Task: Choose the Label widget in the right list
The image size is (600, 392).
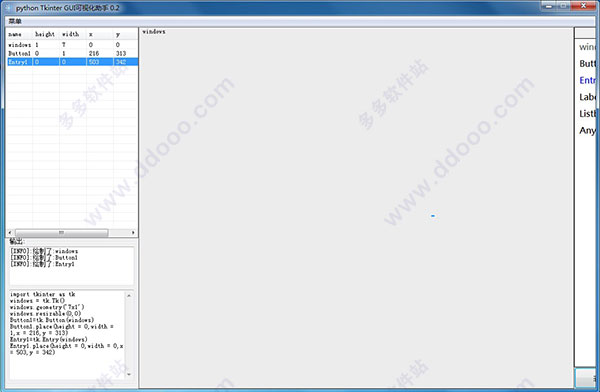Action: pos(587,97)
